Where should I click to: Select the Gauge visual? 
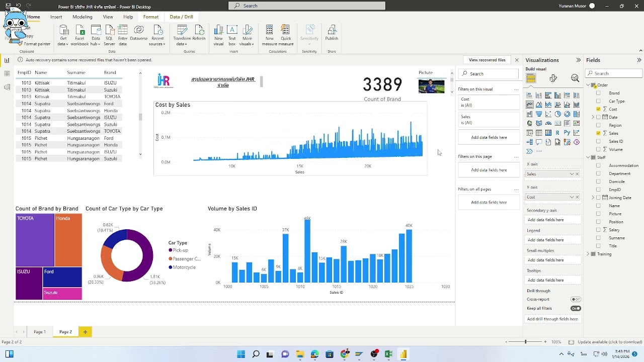tap(548, 123)
